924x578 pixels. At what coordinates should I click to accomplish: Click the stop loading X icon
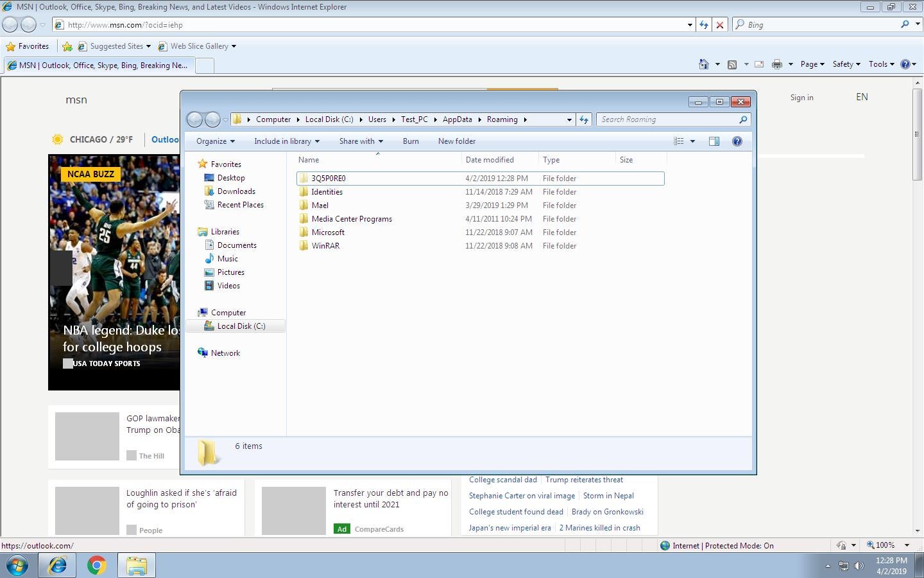[720, 25]
